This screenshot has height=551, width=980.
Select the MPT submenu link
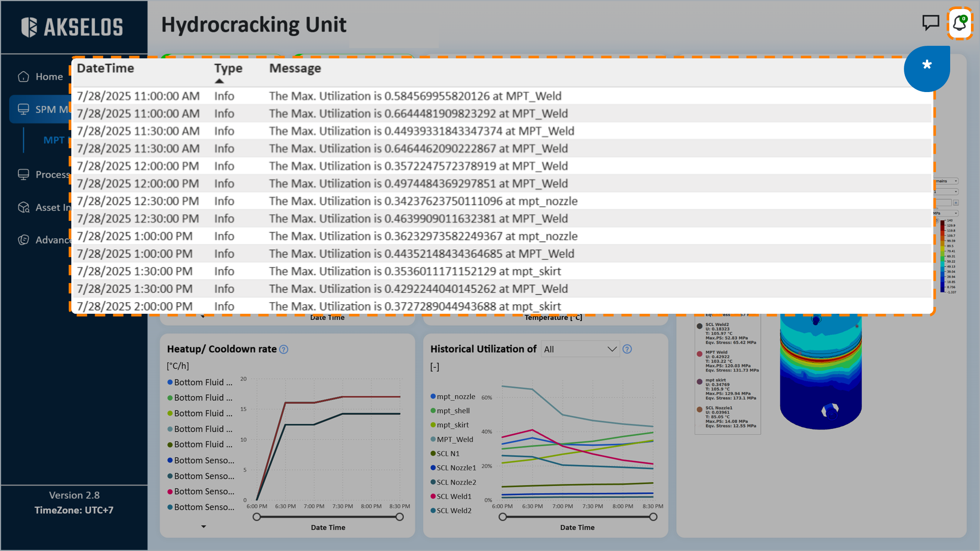click(54, 140)
